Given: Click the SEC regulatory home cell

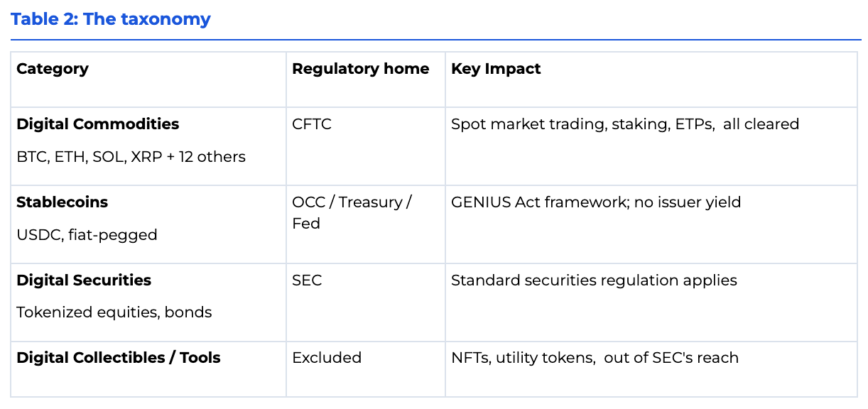Looking at the screenshot, I should [307, 280].
